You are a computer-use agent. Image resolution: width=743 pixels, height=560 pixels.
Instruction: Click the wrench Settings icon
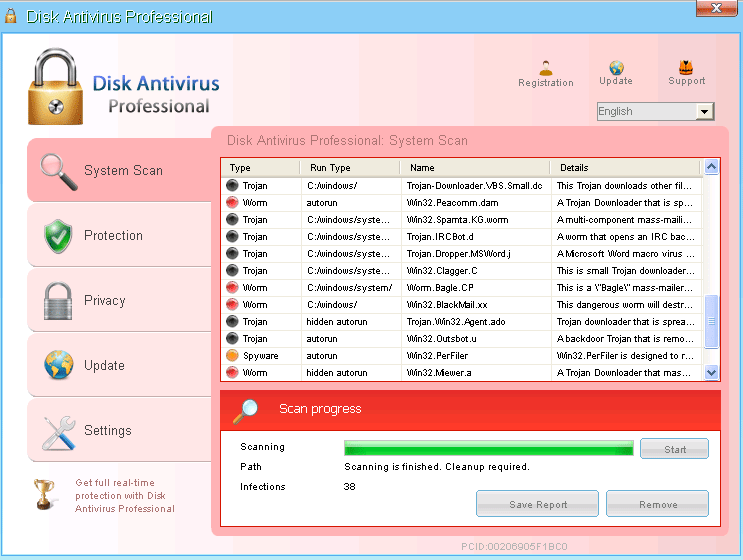[59, 431]
